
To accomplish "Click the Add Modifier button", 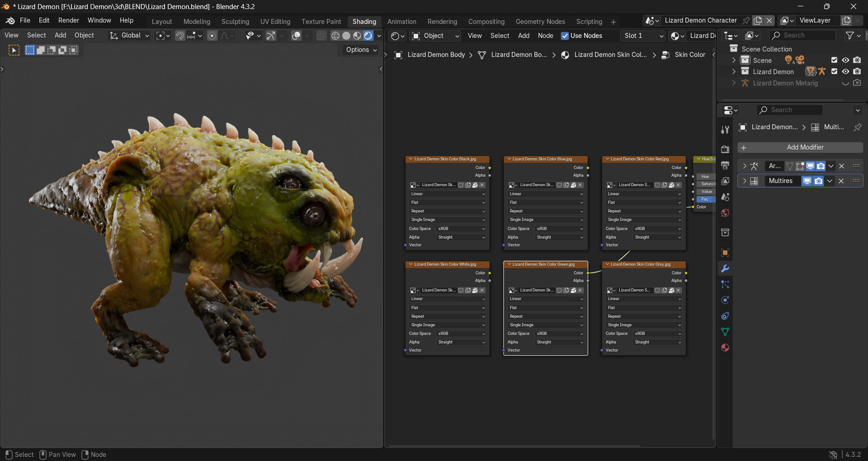I will pos(800,147).
